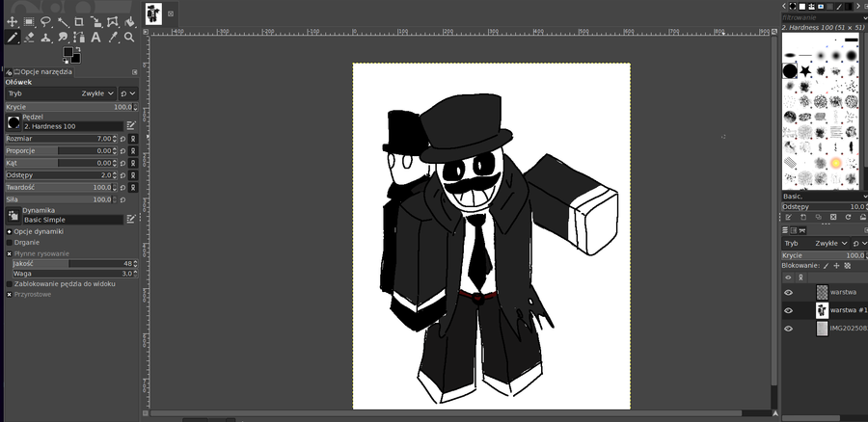Select the Smudge tool

coord(63,38)
